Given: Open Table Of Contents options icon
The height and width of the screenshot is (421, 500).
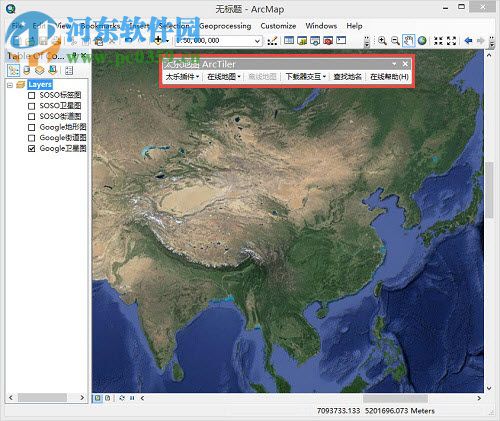Looking at the screenshot, I should (x=69, y=70).
